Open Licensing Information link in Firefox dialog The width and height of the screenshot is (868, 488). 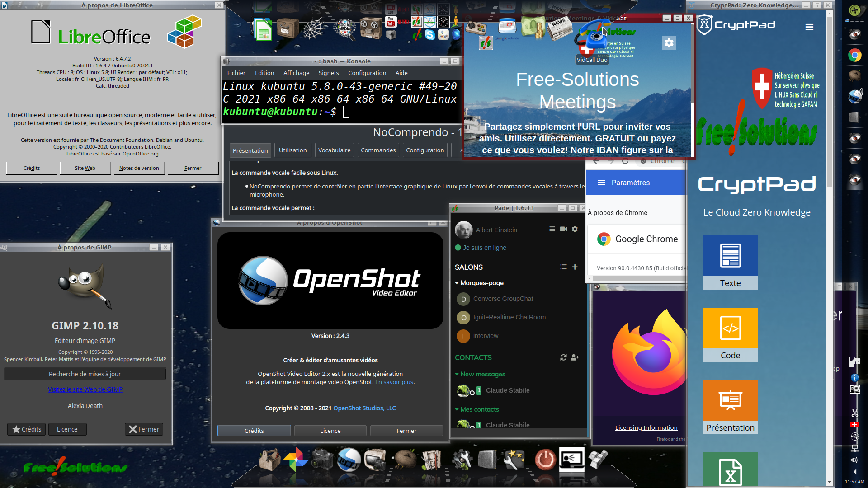[646, 427]
